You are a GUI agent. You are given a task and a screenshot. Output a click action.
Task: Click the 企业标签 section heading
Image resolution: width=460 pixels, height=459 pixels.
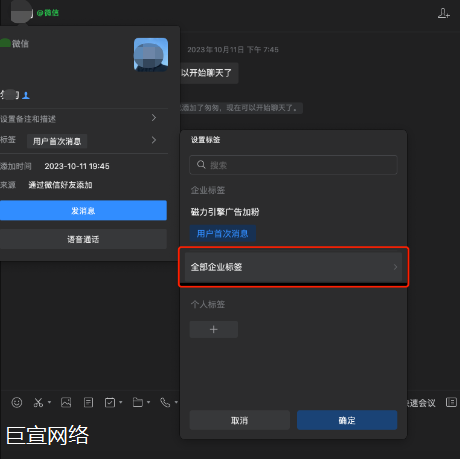tap(208, 190)
